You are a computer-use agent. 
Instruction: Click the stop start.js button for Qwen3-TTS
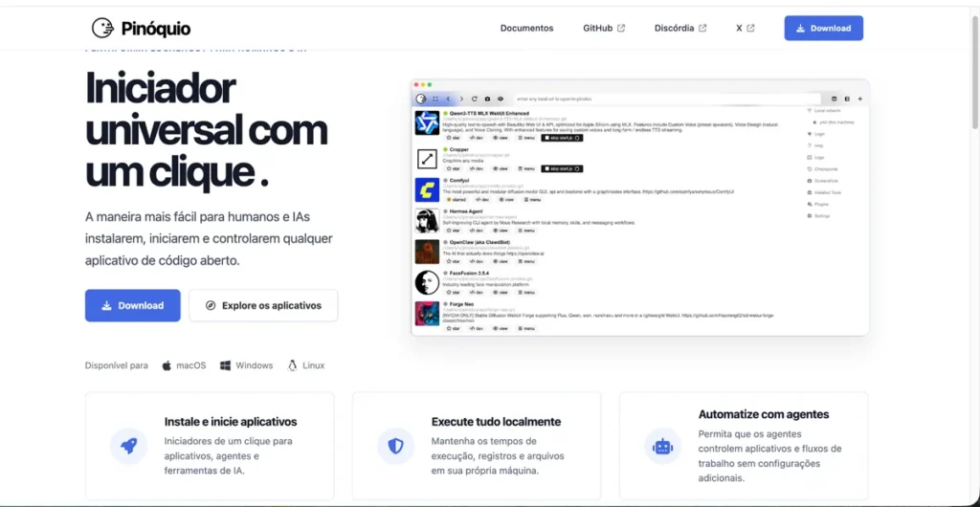pos(562,138)
